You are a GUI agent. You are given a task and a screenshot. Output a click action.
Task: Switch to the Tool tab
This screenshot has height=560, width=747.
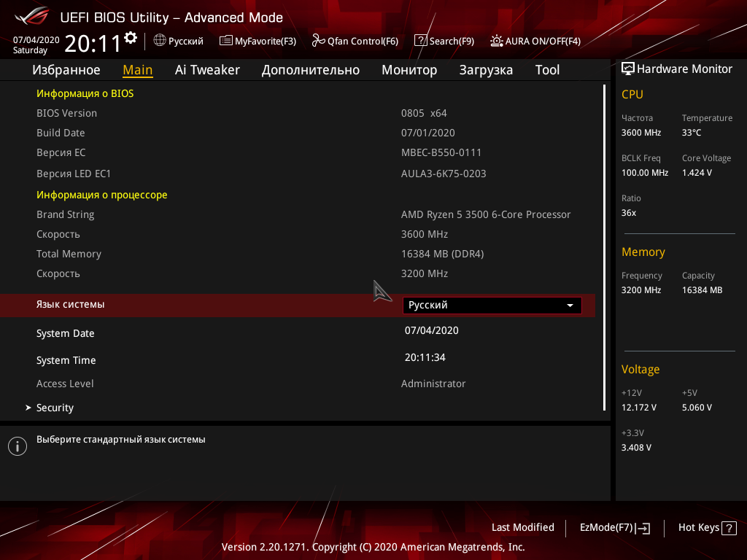(547, 70)
